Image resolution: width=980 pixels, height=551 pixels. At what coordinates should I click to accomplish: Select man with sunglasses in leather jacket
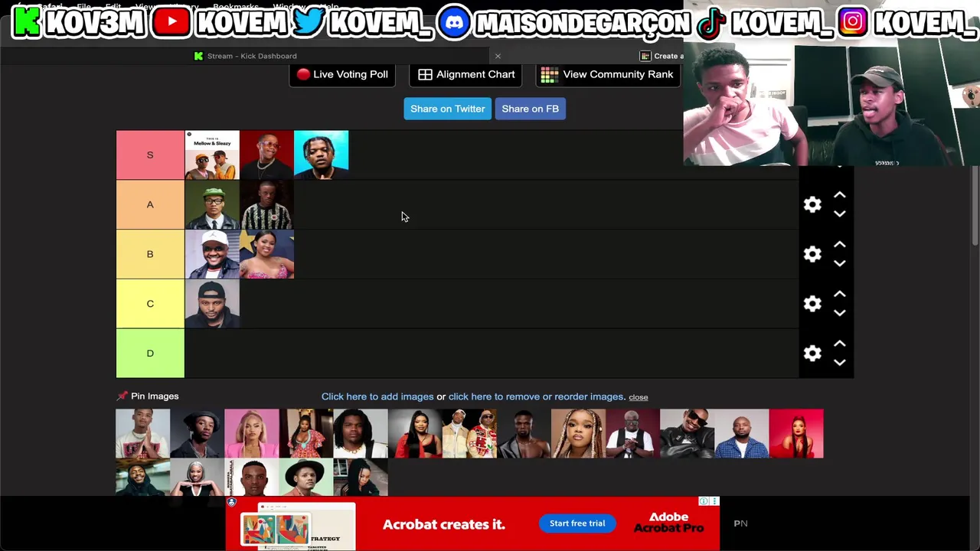coord(688,433)
